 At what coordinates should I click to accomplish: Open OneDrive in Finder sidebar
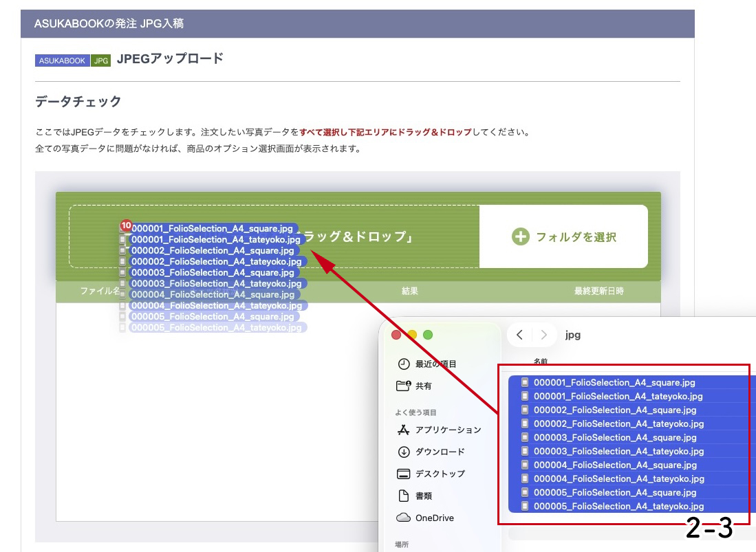pyautogui.click(x=433, y=518)
